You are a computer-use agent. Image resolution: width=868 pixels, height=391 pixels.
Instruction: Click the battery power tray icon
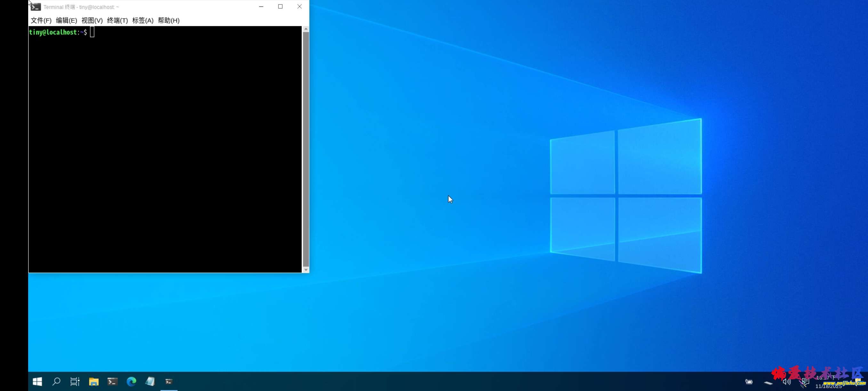[x=749, y=382]
